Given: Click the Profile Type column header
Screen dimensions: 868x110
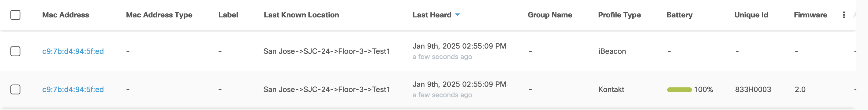Looking at the screenshot, I should (619, 15).
